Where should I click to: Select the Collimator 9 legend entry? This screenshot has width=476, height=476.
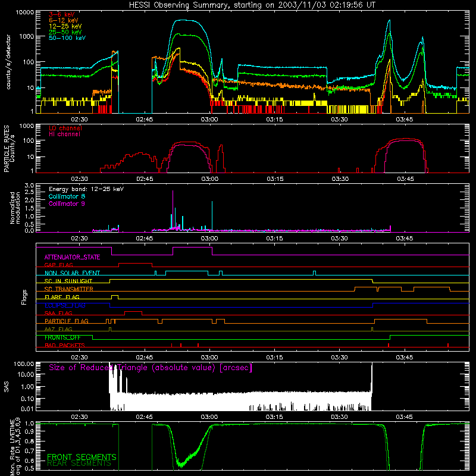coord(67,203)
